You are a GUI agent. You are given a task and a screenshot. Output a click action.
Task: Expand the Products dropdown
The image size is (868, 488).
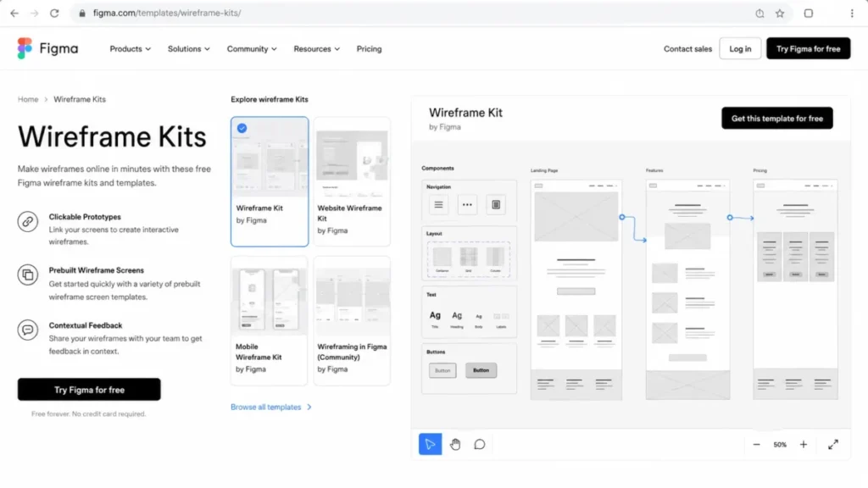pyautogui.click(x=130, y=48)
